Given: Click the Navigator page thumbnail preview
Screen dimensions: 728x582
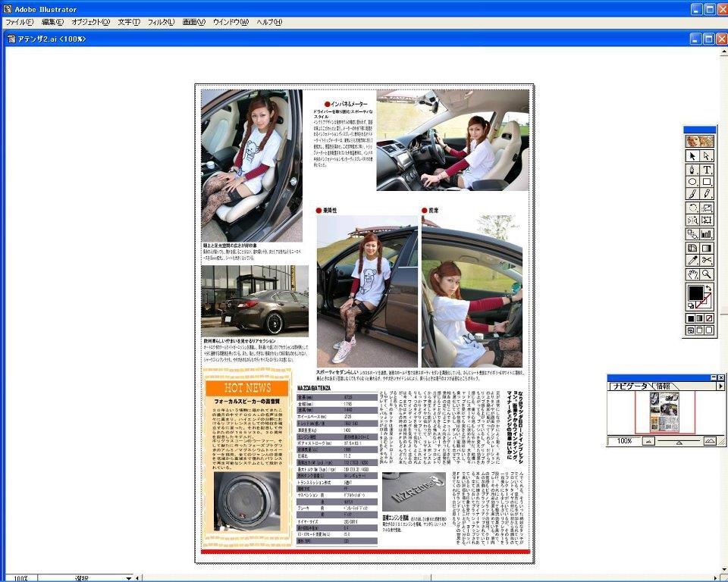Looking at the screenshot, I should 664,411.
